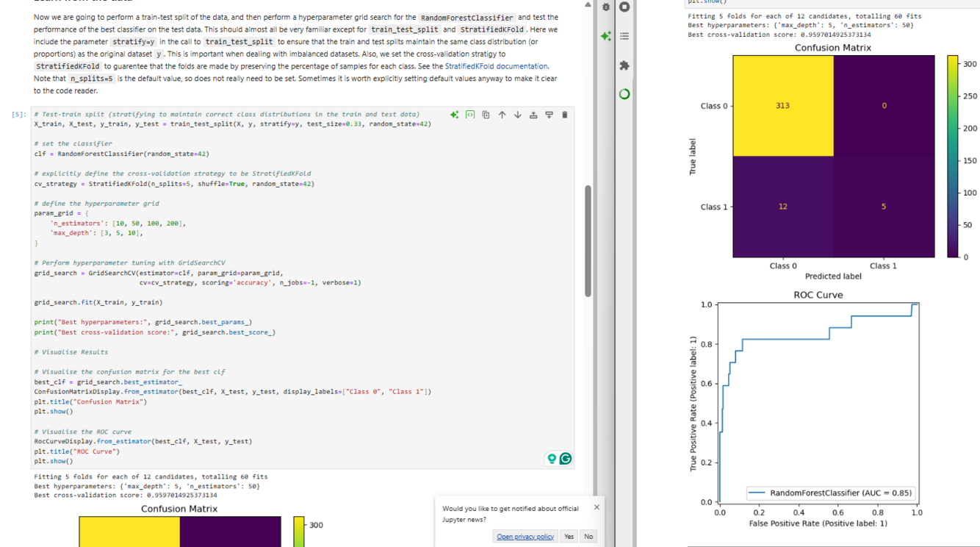Duplicate this cell using copy icon
This screenshot has height=547, width=980.
click(x=486, y=115)
